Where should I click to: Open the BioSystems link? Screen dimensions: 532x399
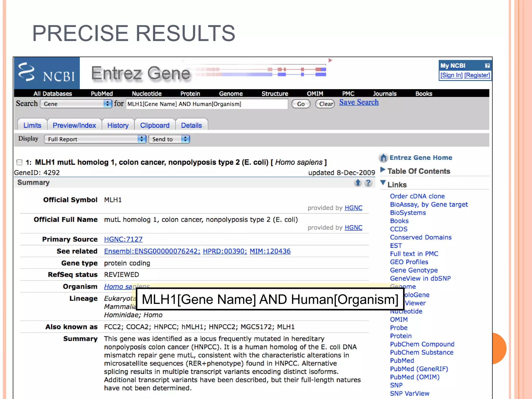[x=408, y=213]
